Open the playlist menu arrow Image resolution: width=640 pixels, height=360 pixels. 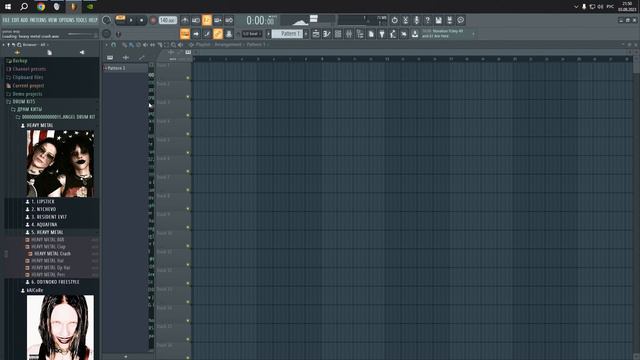pos(107,45)
